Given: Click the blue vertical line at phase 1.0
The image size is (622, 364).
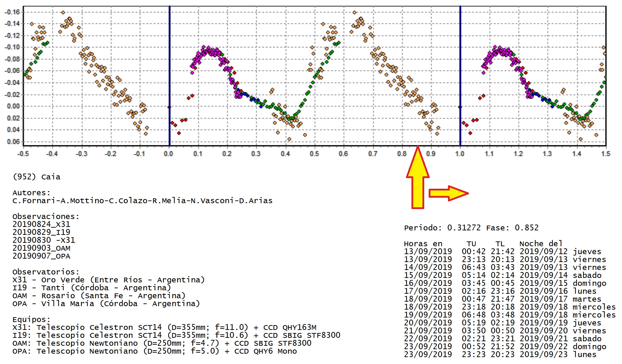Looking at the screenshot, I should pyautogui.click(x=460, y=76).
